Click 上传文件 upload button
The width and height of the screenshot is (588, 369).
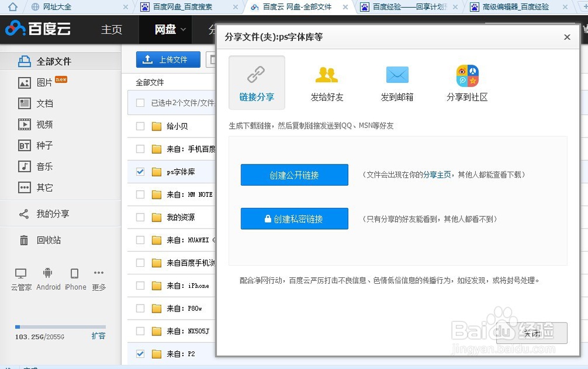point(168,59)
